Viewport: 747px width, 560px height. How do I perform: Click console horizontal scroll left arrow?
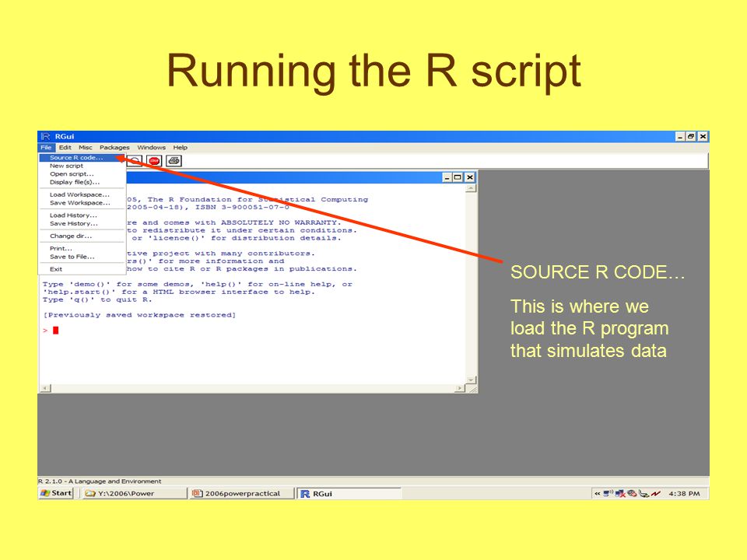click(45, 388)
